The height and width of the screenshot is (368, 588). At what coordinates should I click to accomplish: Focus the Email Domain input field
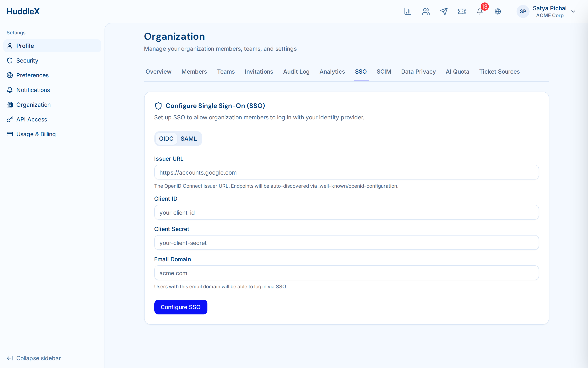(346, 273)
